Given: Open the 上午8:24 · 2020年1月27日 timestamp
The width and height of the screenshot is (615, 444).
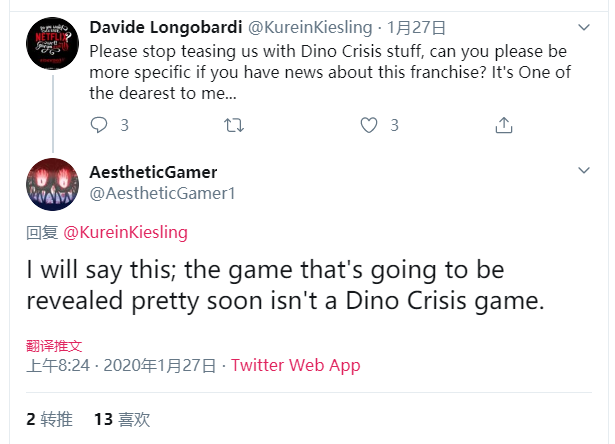Looking at the screenshot, I should [121, 365].
